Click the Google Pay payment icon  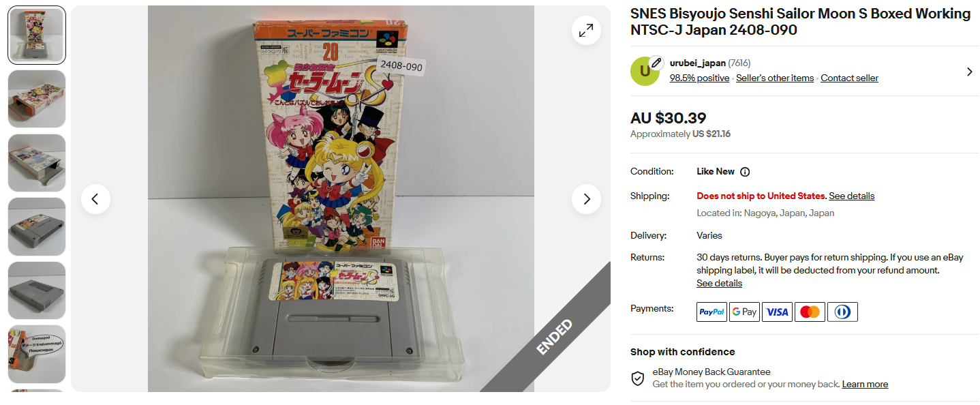tap(744, 312)
